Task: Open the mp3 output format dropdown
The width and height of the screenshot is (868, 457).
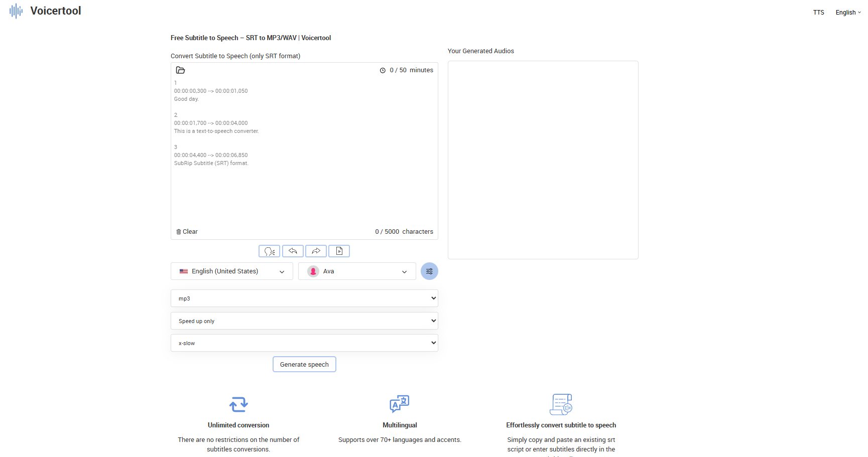Action: (304, 298)
